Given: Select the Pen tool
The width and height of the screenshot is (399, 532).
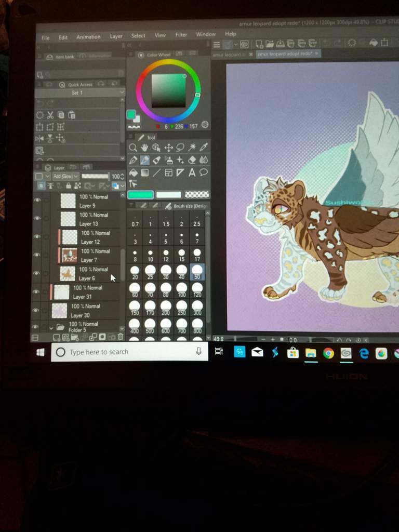Looking at the screenshot, I should coord(133,160).
